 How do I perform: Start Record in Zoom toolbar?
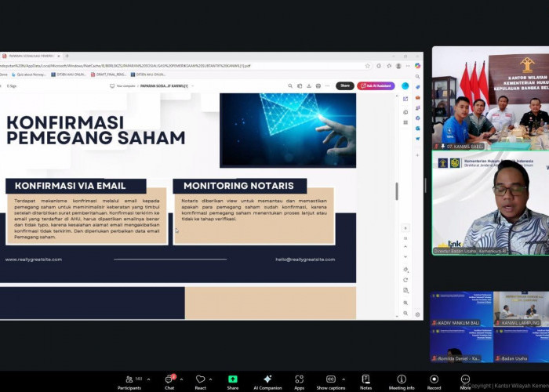click(434, 383)
